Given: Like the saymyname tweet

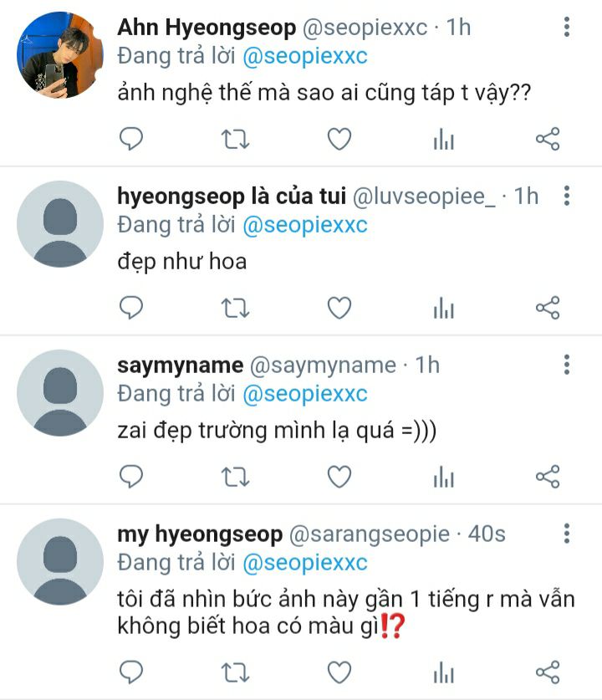Looking at the screenshot, I should point(339,477).
